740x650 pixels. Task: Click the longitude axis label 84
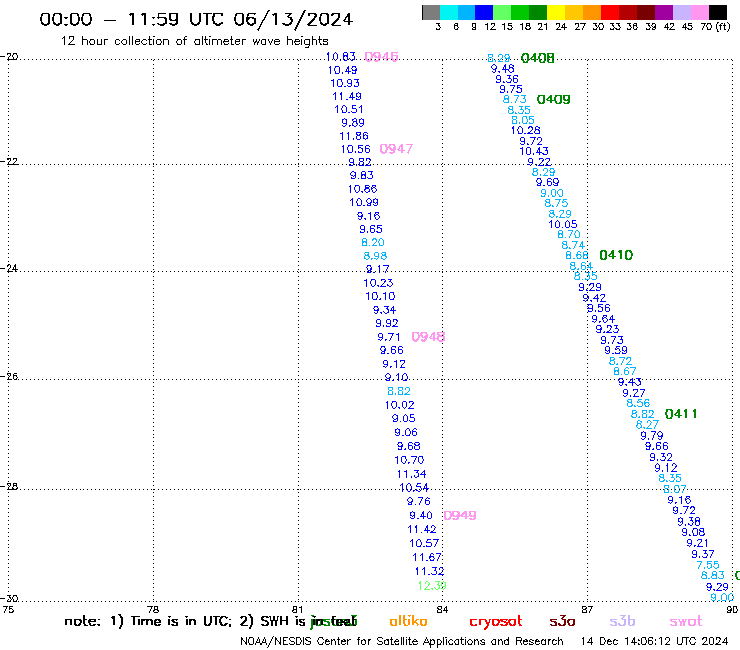click(442, 610)
